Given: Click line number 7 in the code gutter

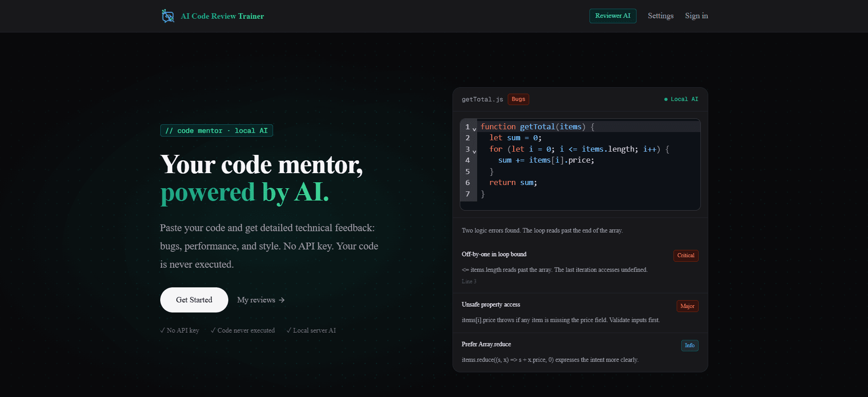Looking at the screenshot, I should [468, 194].
